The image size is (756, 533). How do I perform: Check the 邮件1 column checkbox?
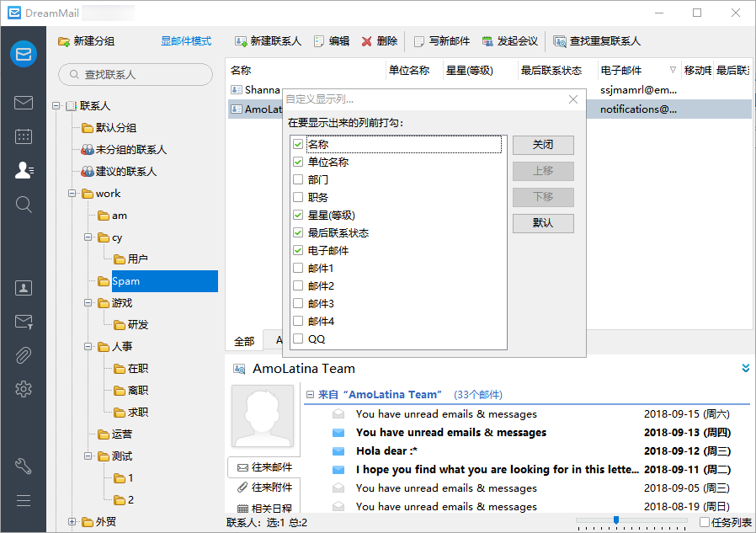coord(298,269)
